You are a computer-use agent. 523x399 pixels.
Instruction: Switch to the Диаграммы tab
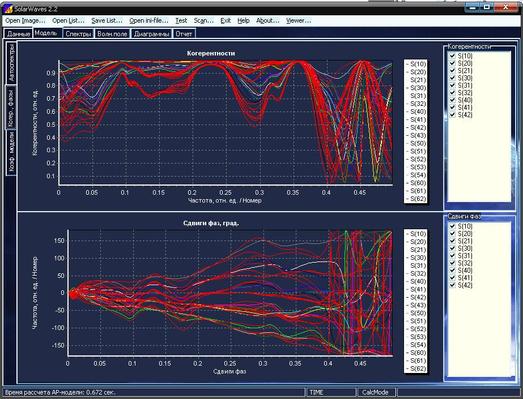[x=151, y=34]
